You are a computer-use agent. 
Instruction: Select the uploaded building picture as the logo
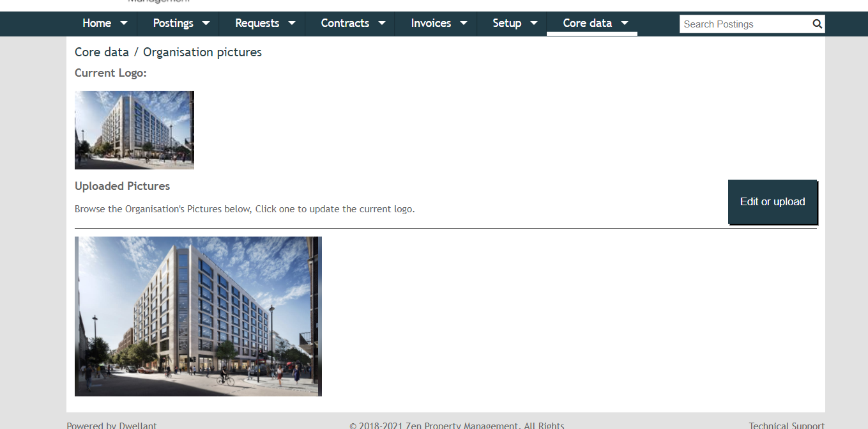tap(198, 316)
